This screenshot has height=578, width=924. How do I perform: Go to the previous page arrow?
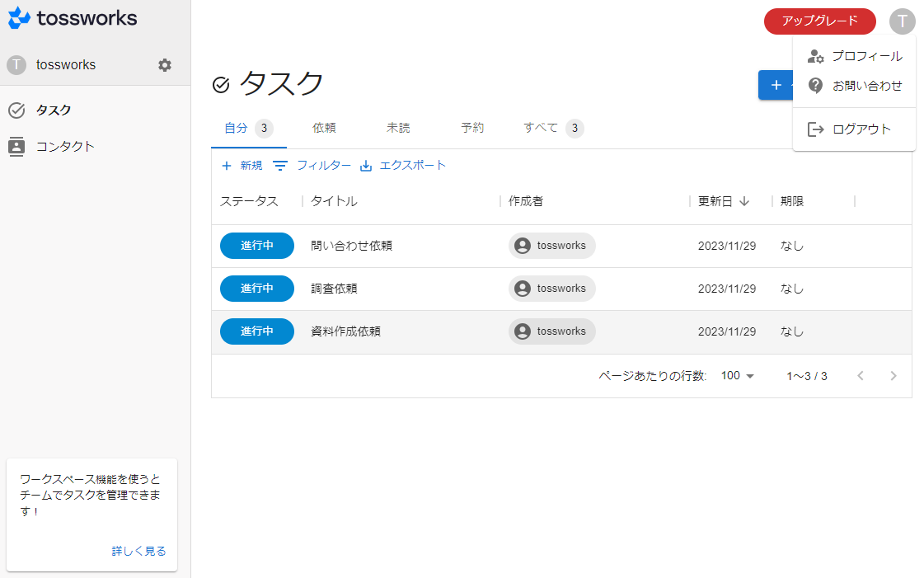coord(861,376)
